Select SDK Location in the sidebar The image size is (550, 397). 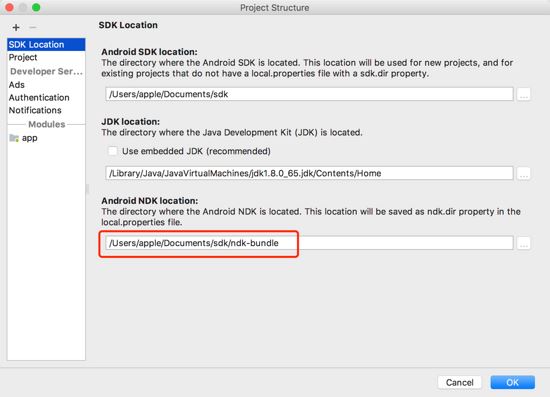tap(46, 45)
